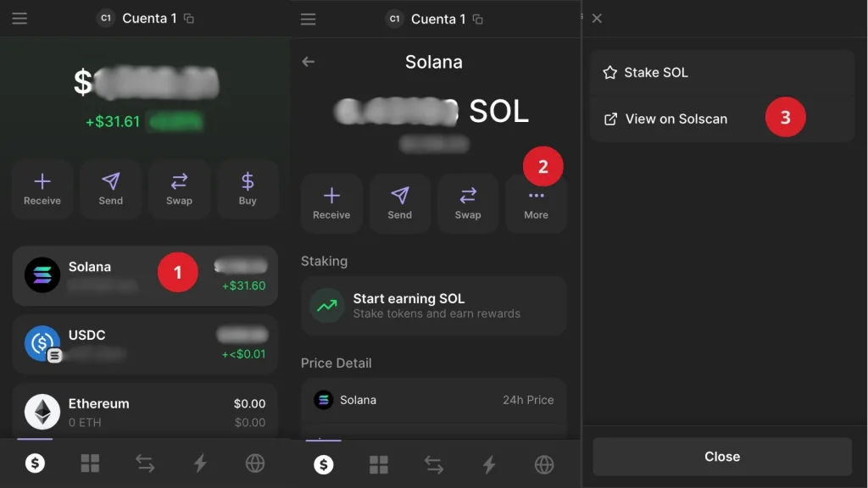Open More options on Solana detail screen
Image resolution: width=868 pixels, height=488 pixels.
tap(537, 203)
